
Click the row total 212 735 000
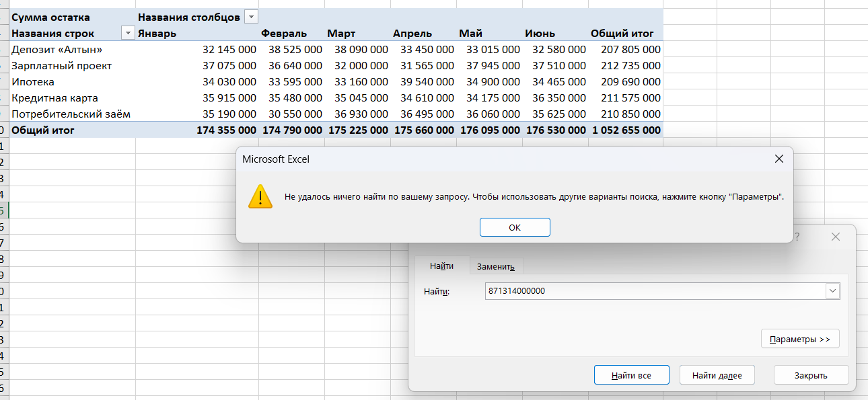(626, 65)
